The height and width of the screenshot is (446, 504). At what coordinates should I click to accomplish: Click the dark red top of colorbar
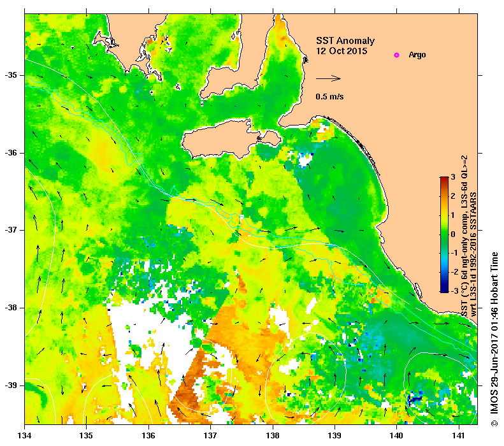coord(444,181)
